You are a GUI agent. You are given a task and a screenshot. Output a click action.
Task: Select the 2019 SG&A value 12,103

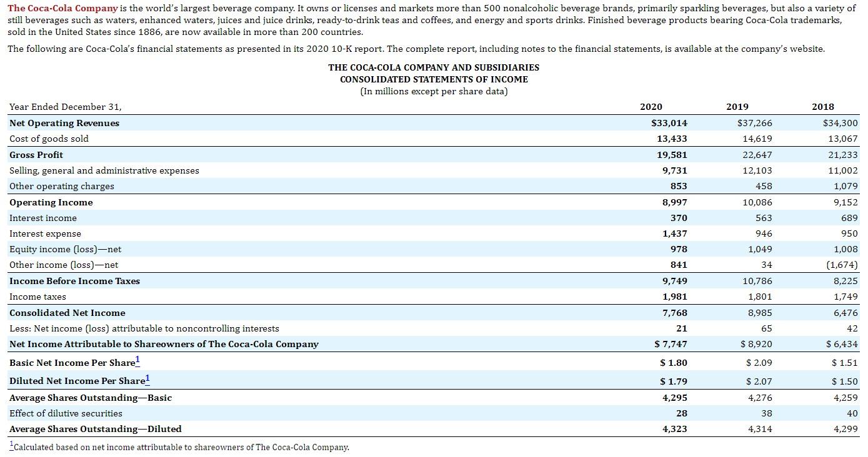pos(757,170)
